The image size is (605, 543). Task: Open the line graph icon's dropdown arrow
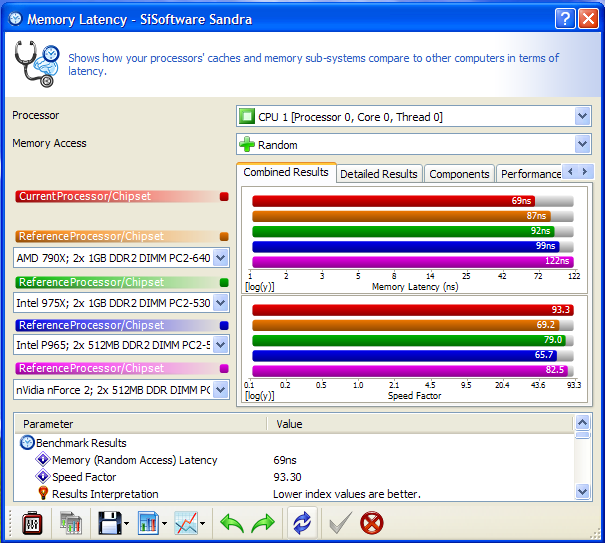coord(203,524)
